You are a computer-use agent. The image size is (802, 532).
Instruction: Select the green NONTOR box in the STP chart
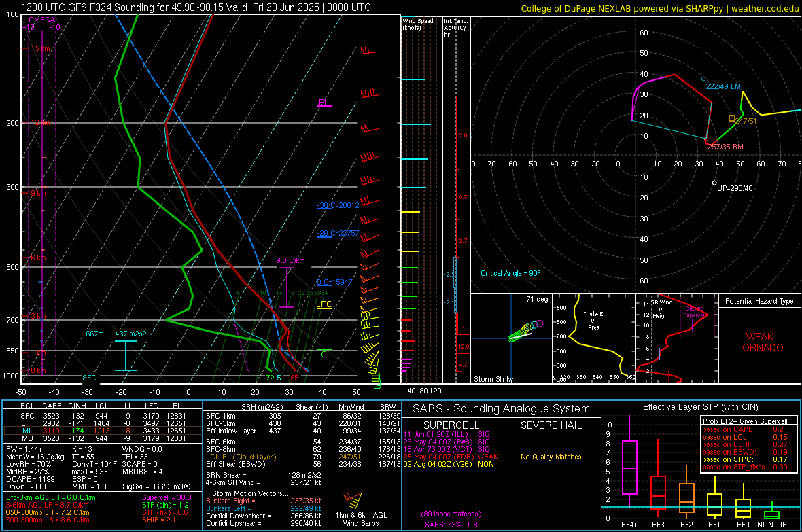(771, 514)
